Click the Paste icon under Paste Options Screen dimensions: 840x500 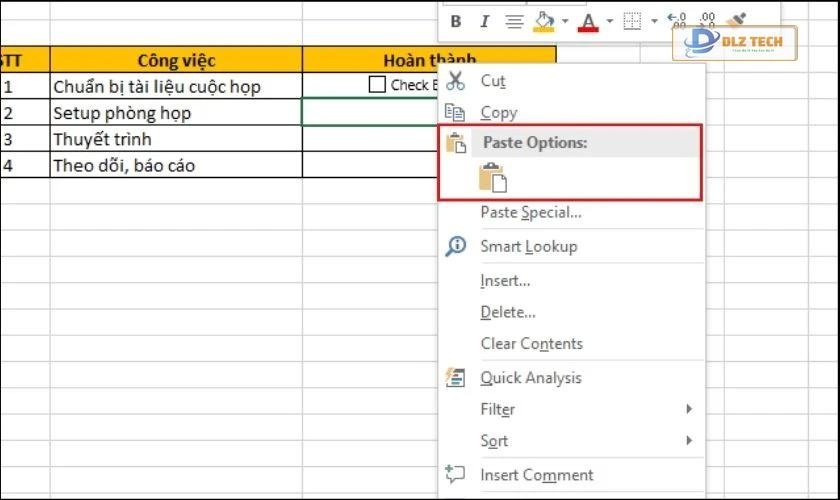coord(493,178)
